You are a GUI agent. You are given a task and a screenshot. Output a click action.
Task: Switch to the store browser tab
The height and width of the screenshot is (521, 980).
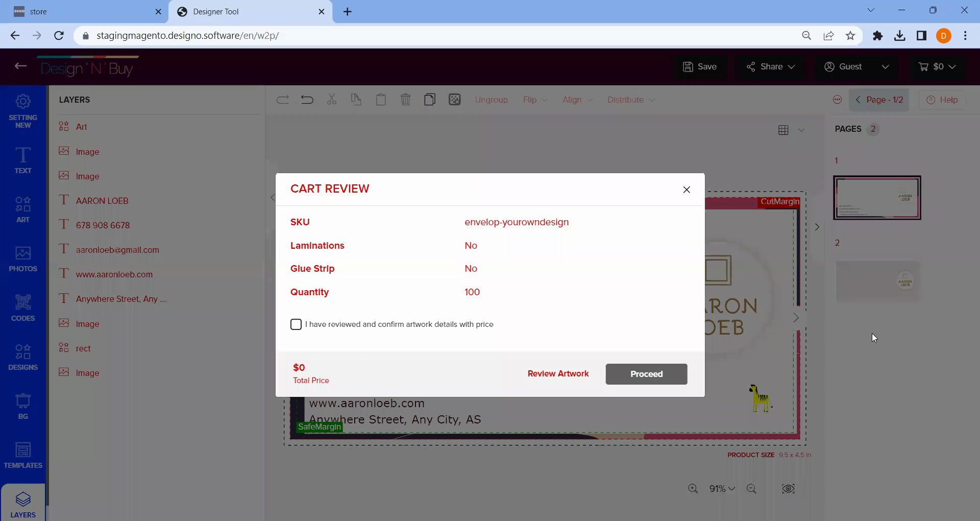[x=82, y=12]
